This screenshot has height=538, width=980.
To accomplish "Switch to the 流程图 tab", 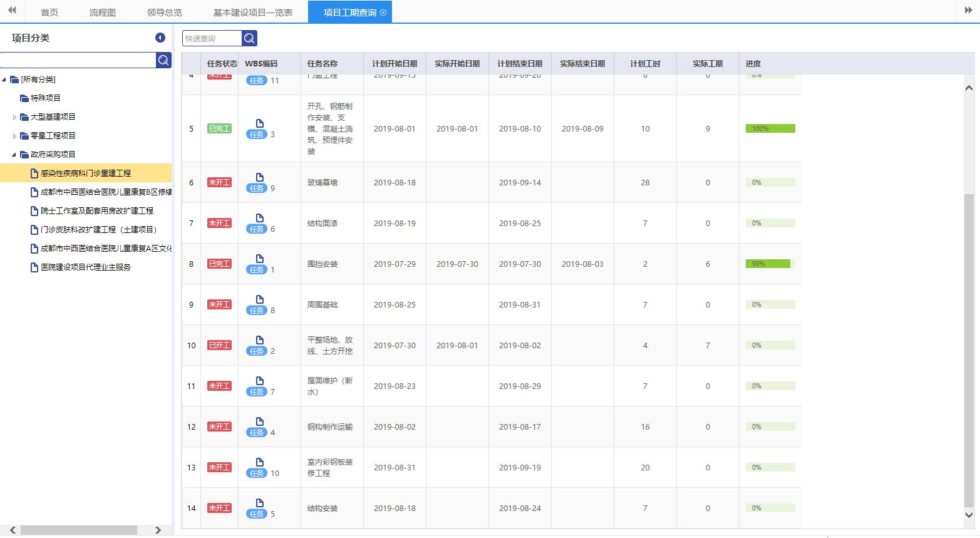I will pyautogui.click(x=102, y=13).
